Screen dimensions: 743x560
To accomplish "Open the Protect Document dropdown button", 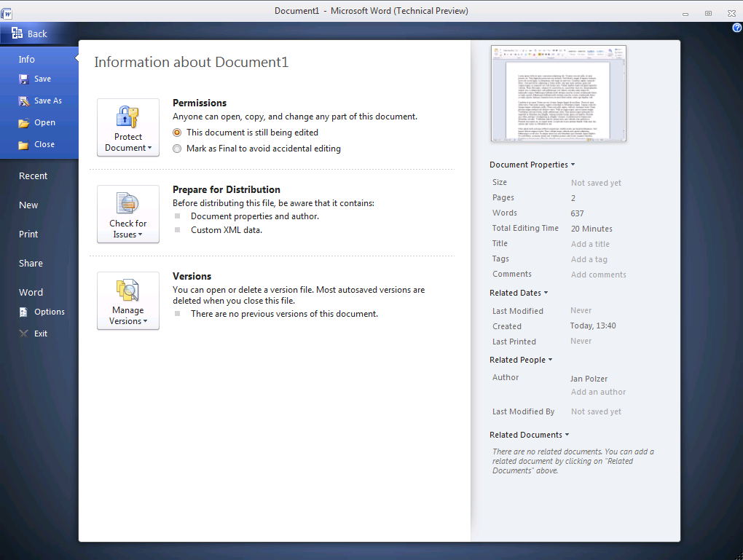I will [128, 127].
